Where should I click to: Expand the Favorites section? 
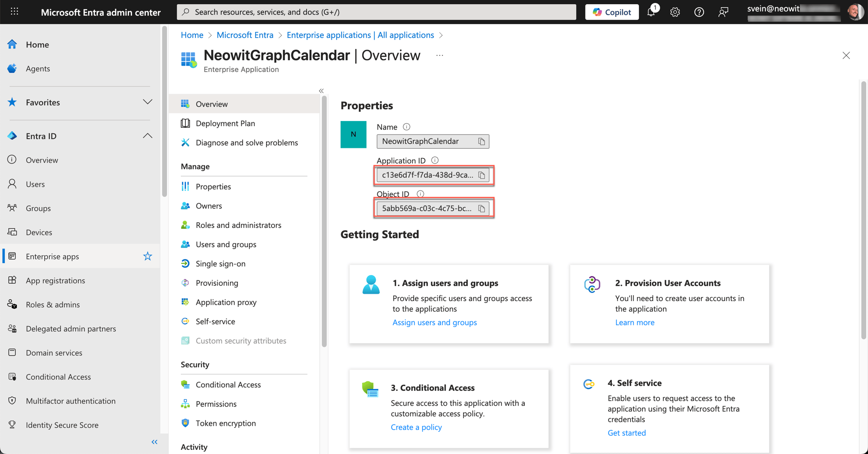point(147,102)
